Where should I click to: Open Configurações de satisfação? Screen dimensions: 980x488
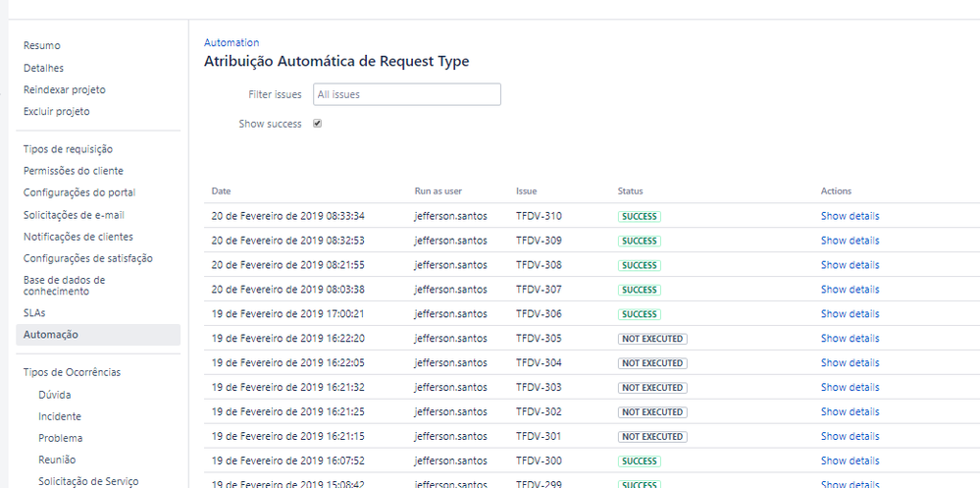(x=88, y=258)
